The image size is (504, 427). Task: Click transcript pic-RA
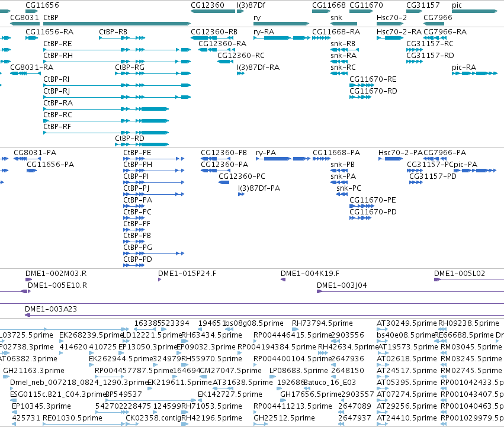coord(475,73)
